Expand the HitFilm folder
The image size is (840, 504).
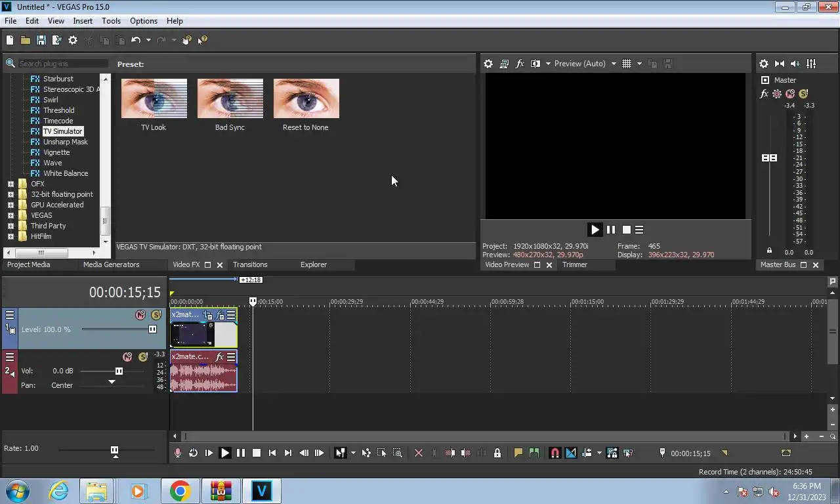click(10, 236)
